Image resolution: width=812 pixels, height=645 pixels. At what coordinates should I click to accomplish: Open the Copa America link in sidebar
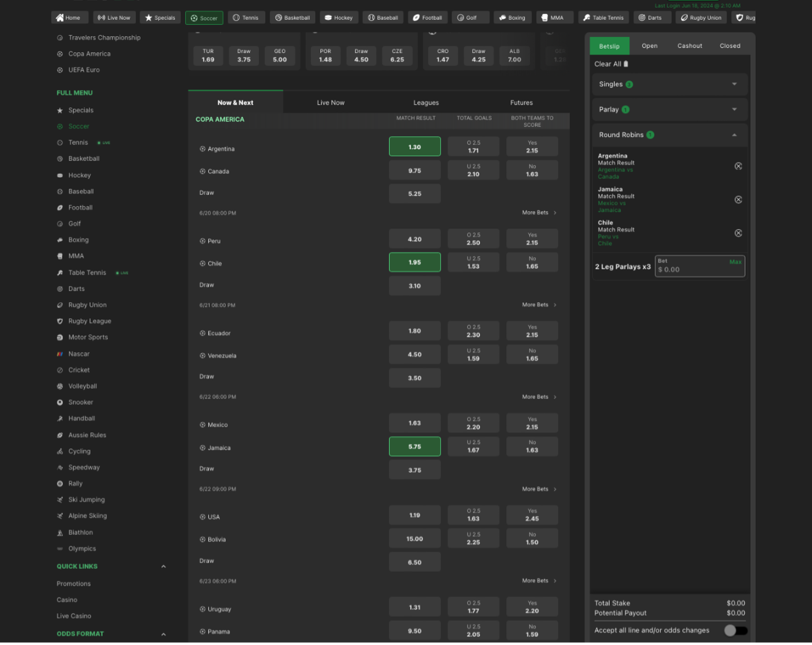pos(89,54)
